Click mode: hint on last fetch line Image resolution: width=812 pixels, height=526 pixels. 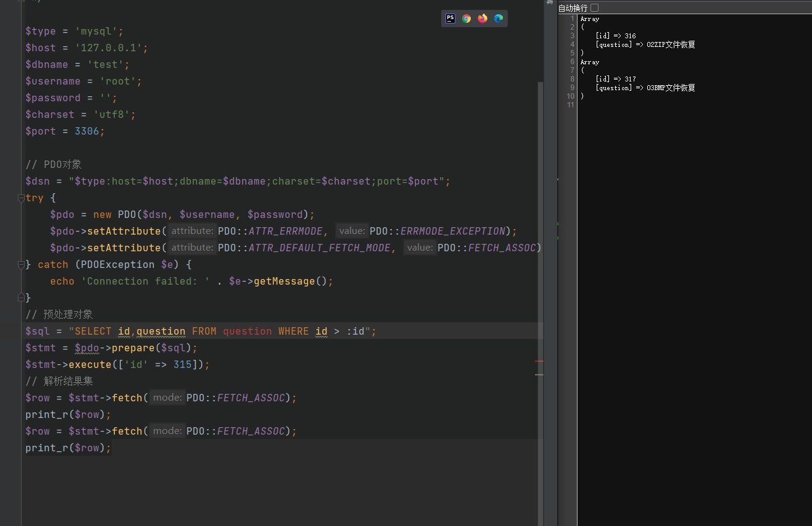167,431
